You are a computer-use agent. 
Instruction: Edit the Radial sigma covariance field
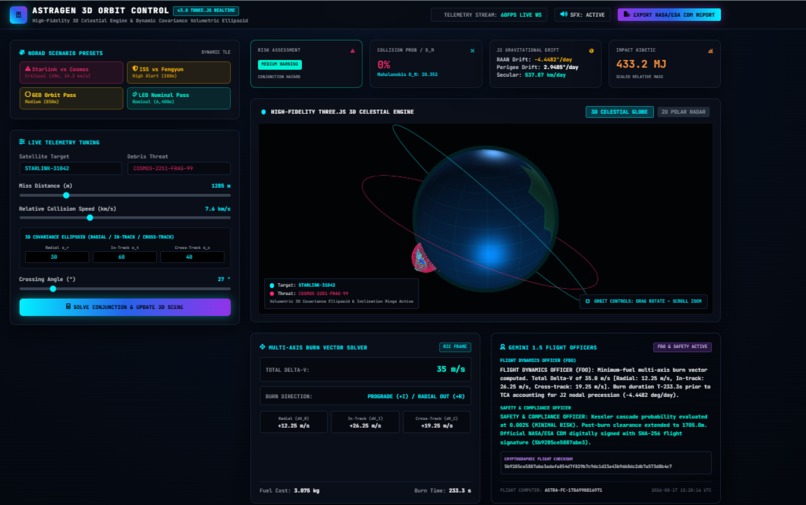coord(57,257)
